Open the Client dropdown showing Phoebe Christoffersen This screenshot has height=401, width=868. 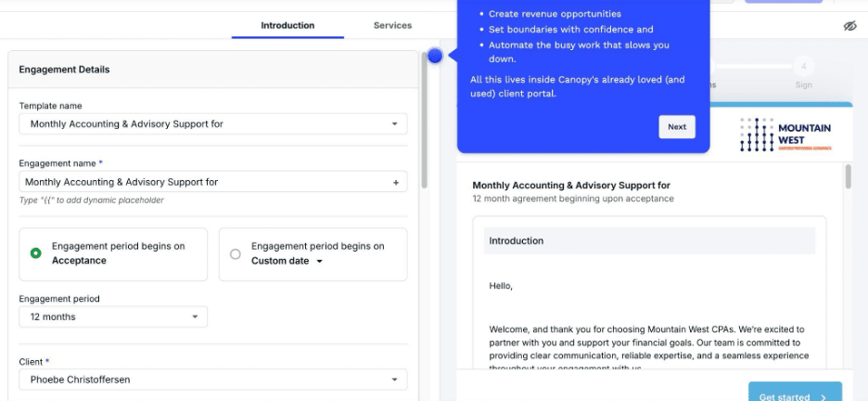(213, 380)
